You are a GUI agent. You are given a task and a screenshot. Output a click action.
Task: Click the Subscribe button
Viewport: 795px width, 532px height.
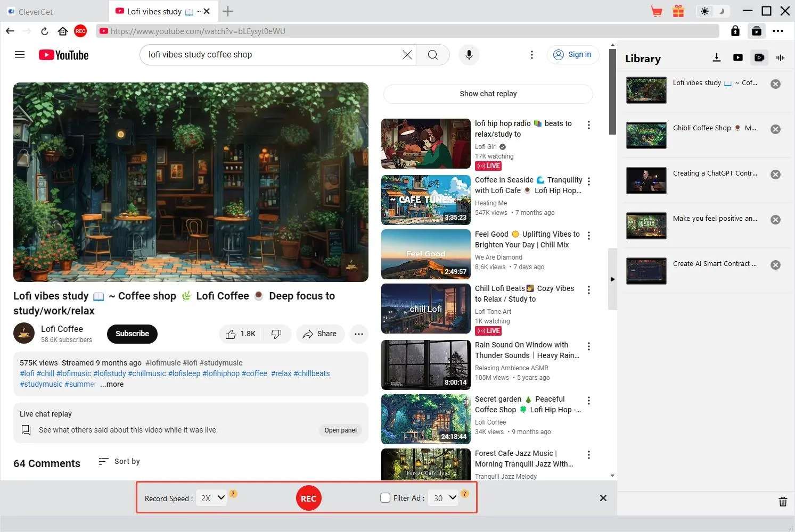(132, 334)
